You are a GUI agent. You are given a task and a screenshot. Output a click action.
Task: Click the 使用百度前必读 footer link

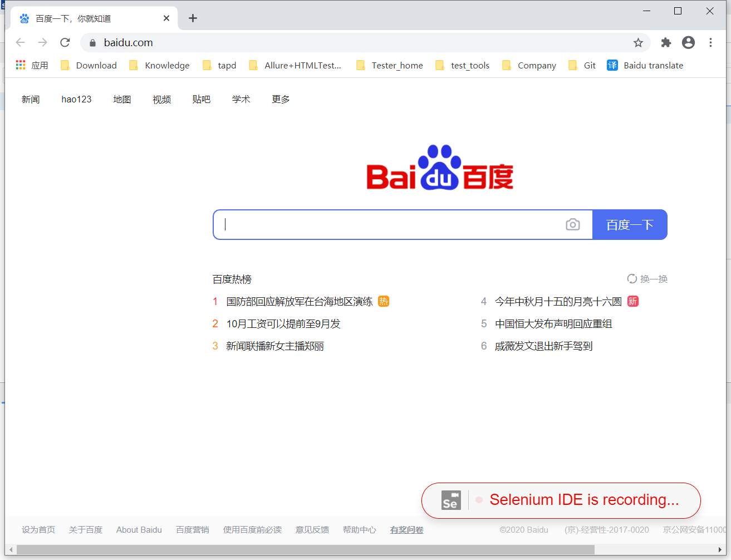pyautogui.click(x=252, y=529)
